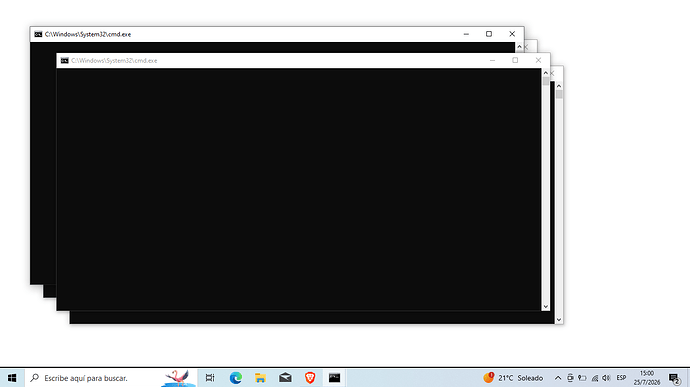Click scroll-up arrow in the grayed-title cmd window

click(x=546, y=73)
